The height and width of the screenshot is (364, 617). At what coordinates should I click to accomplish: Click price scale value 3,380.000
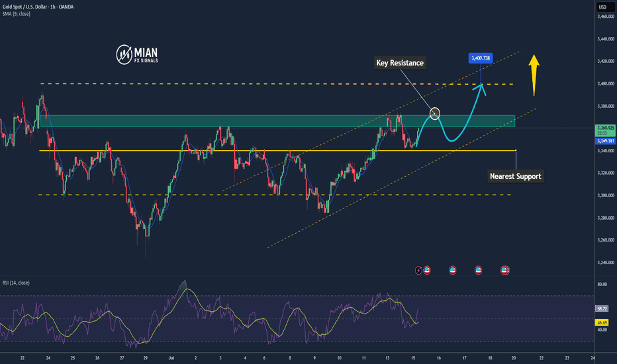(606, 107)
